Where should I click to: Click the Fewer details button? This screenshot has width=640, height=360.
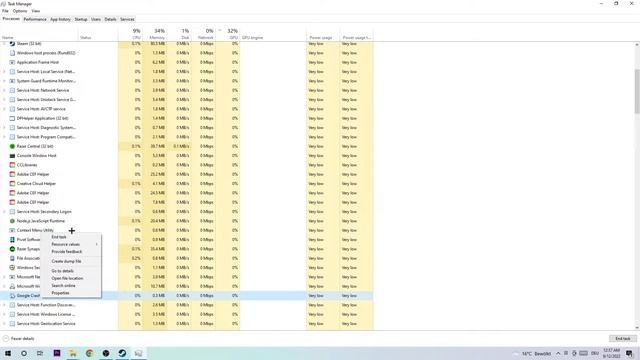19,339
